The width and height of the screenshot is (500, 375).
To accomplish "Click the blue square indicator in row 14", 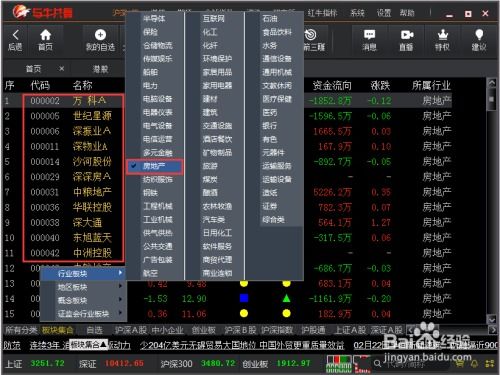I will coord(244,298).
